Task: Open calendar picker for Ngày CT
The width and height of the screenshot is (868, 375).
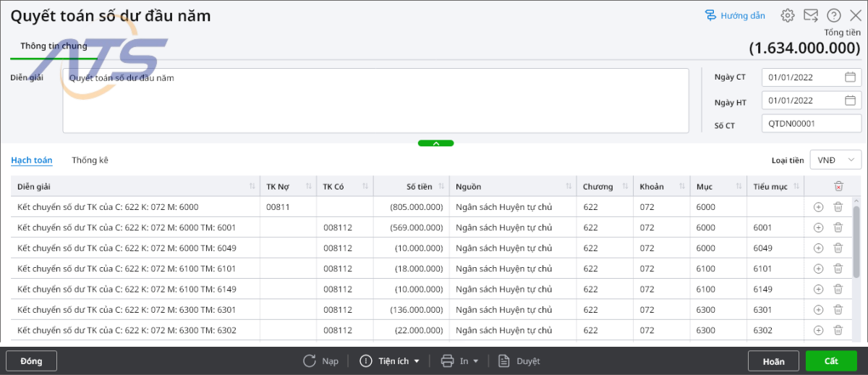Action: (850, 77)
